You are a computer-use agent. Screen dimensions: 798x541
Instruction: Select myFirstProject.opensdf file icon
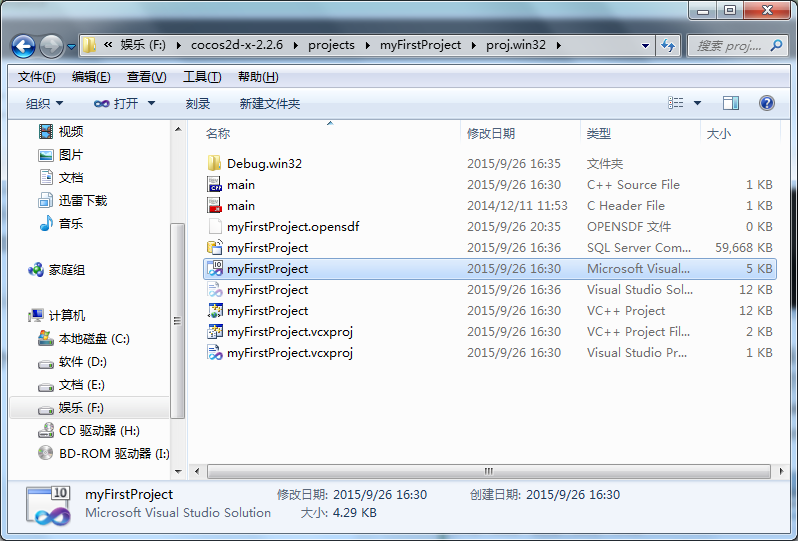tap(214, 226)
